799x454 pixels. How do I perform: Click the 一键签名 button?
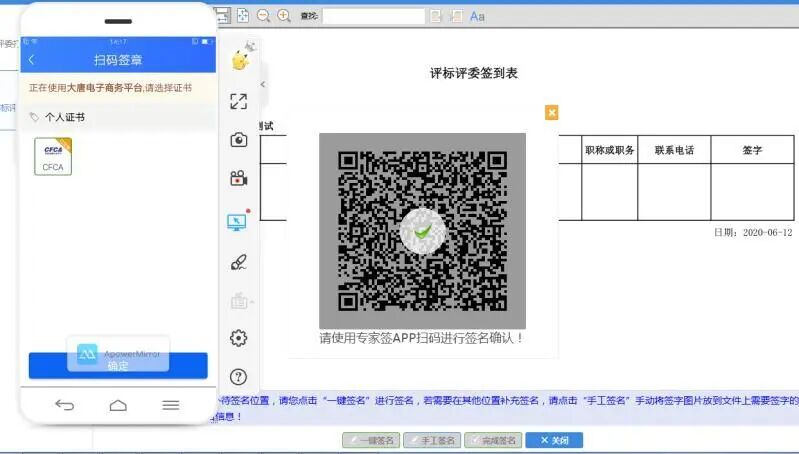(371, 440)
